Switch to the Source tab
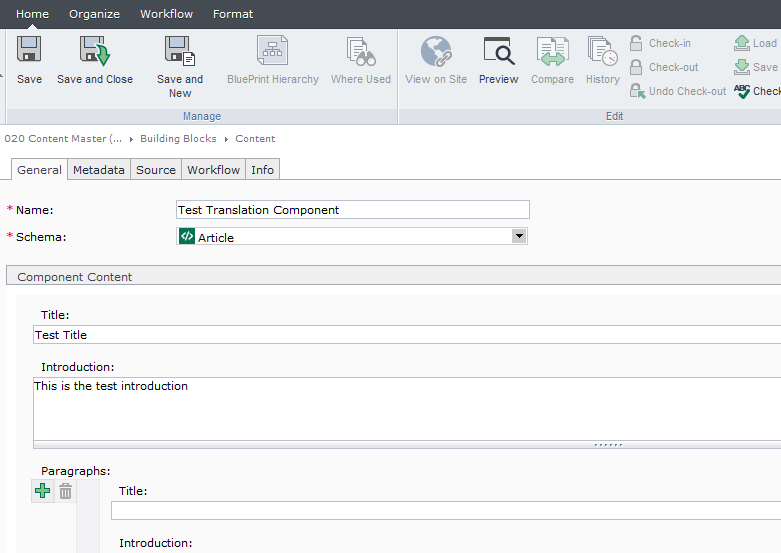Image resolution: width=781 pixels, height=553 pixels. click(156, 170)
